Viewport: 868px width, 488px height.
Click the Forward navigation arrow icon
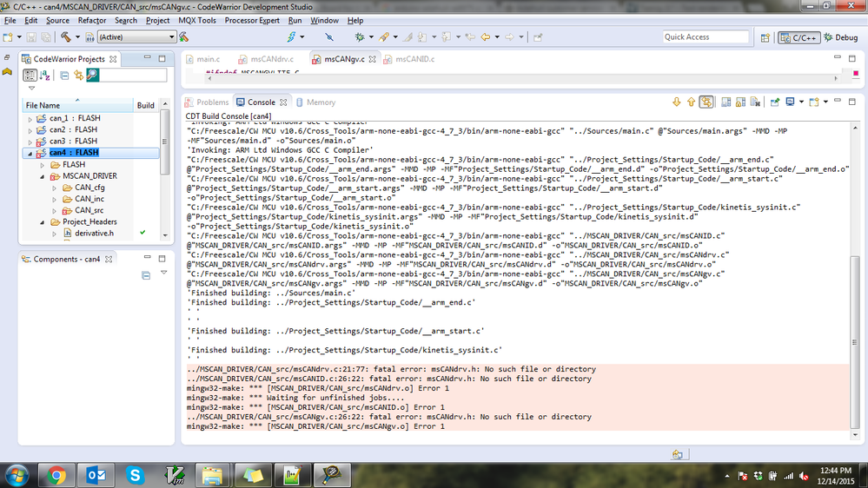click(x=509, y=37)
